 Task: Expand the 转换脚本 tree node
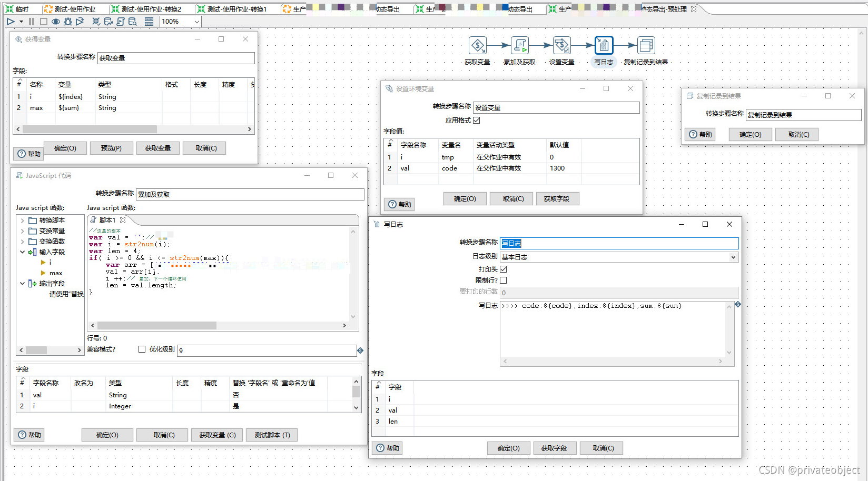pyautogui.click(x=22, y=221)
